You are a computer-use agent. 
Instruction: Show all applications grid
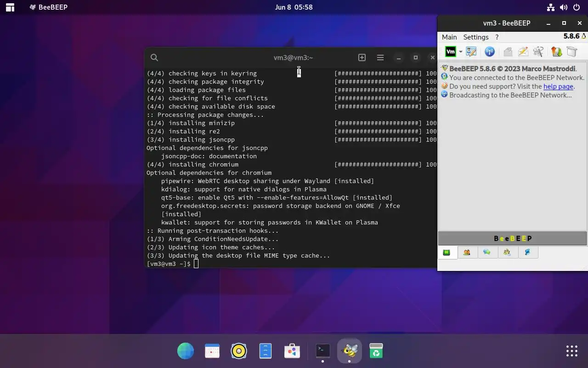[572, 351]
